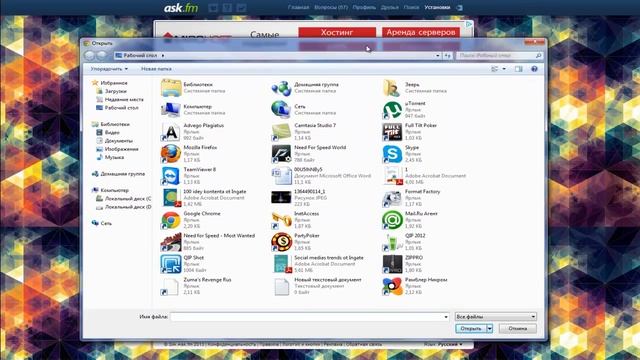Open Недавние места in the navigation pane
The image size is (640, 360).
click(124, 99)
